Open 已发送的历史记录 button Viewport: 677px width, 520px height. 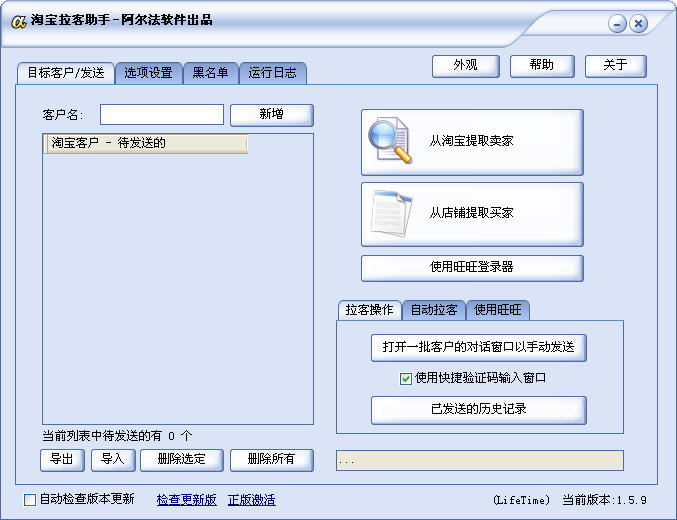click(478, 409)
